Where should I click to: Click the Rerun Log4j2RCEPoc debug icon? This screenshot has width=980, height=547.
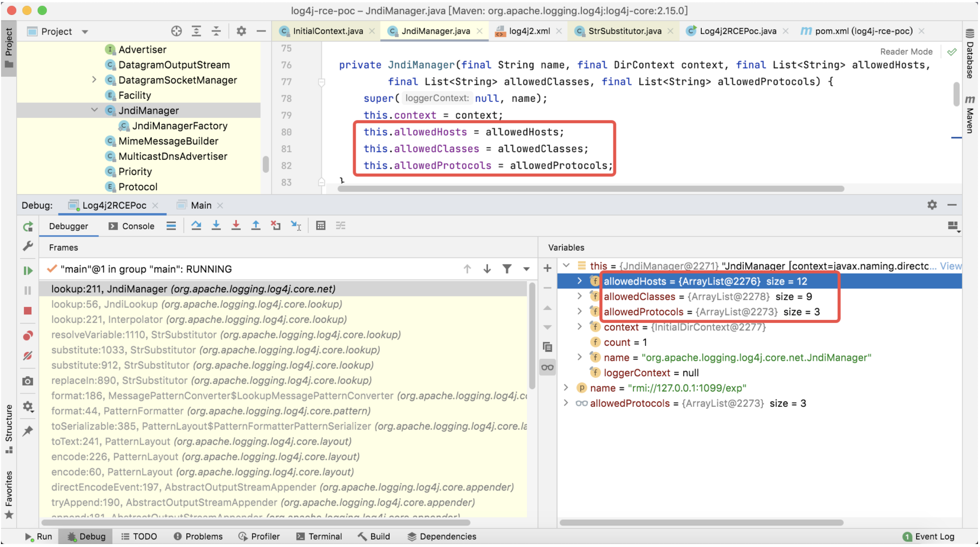click(28, 227)
